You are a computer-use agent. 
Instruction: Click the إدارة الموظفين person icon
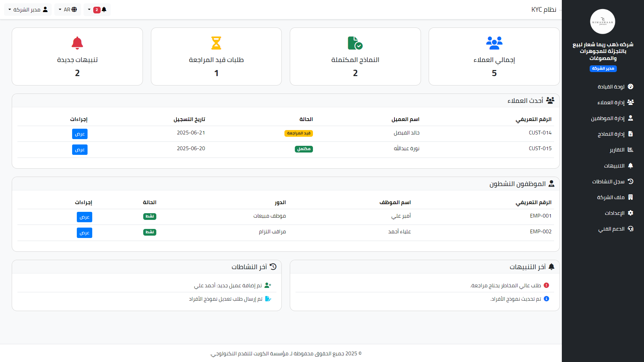631,118
